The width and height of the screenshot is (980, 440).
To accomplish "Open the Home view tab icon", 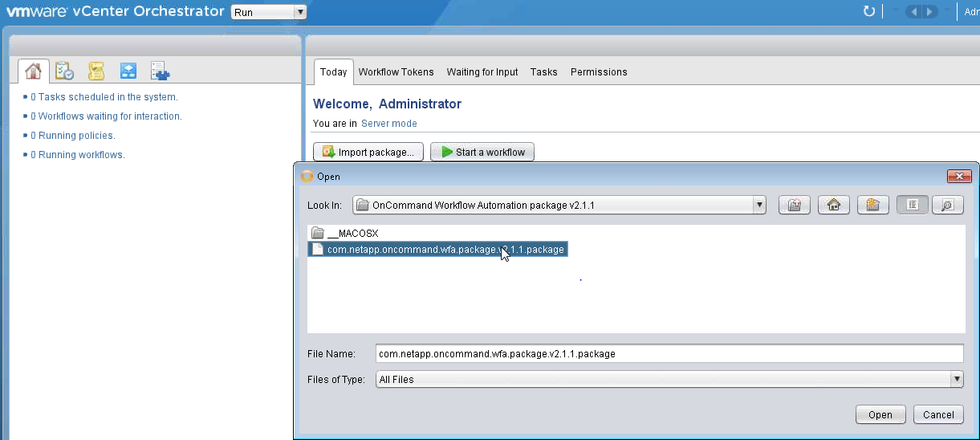I will tap(33, 71).
